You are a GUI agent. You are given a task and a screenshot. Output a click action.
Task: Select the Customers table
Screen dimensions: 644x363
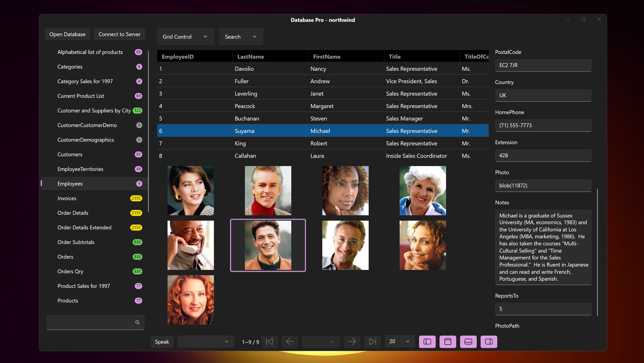70,154
